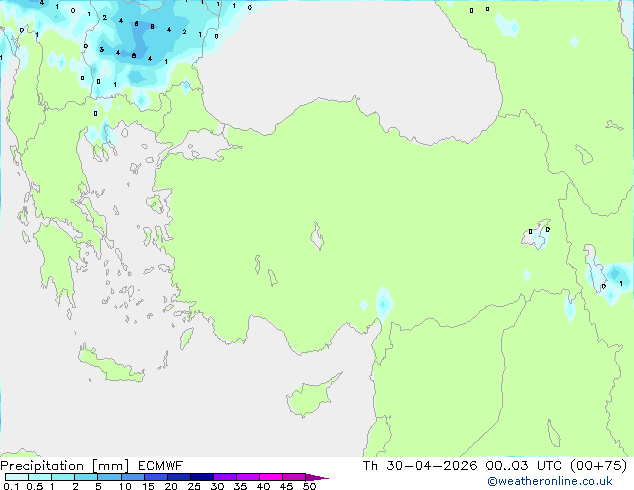Click the legend value label '50'
The width and height of the screenshot is (634, 490).
point(309,486)
